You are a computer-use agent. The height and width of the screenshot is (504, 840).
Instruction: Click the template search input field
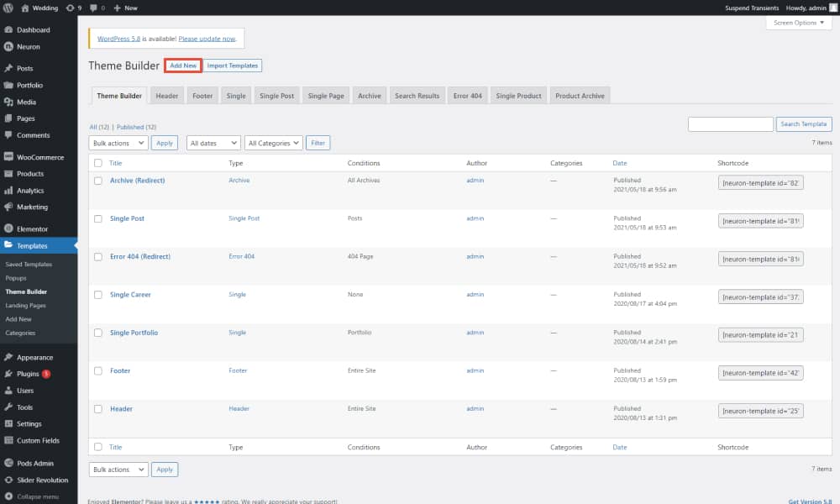coord(730,124)
